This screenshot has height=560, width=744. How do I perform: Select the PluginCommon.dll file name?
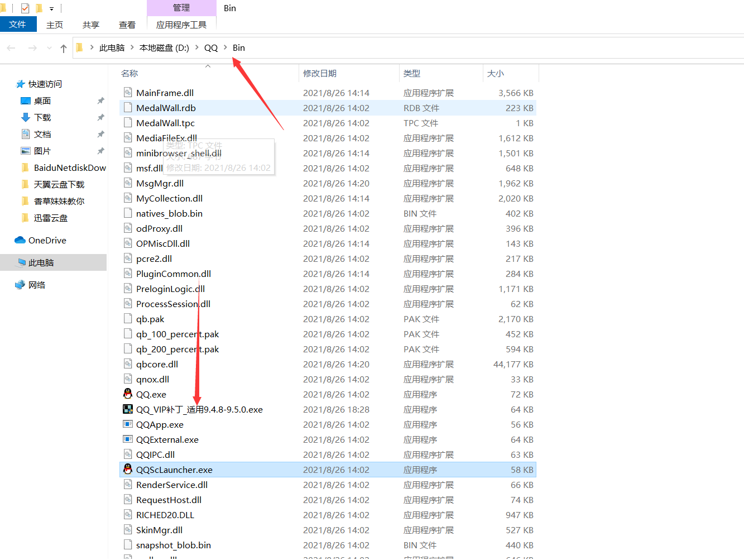[x=174, y=274]
